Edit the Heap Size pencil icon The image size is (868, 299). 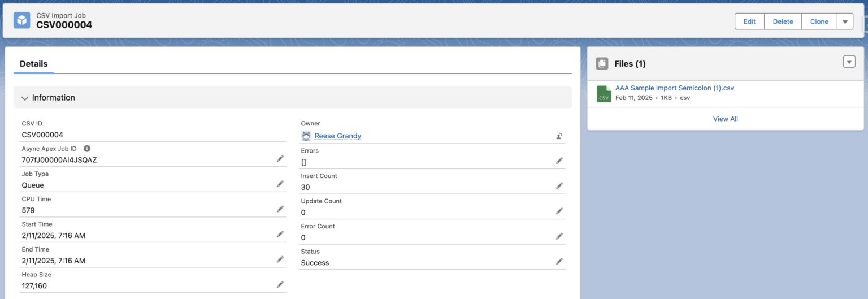tap(280, 285)
